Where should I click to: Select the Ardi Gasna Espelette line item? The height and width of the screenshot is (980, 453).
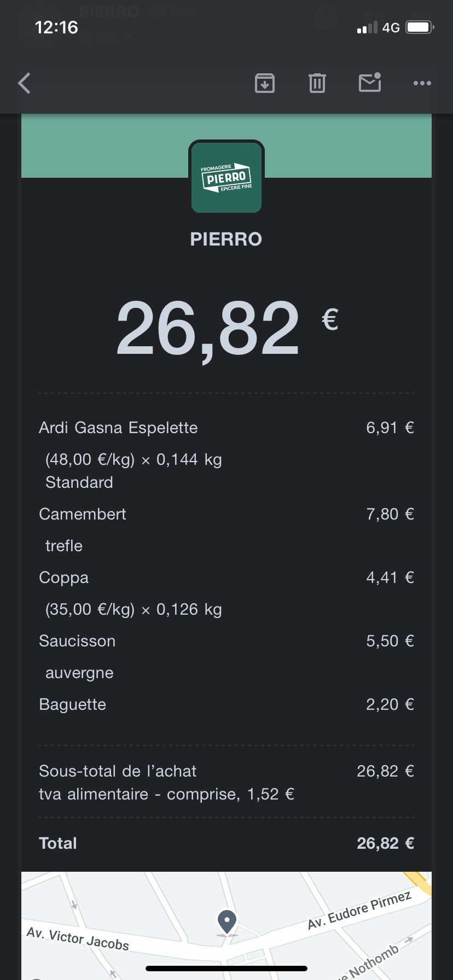point(118,428)
